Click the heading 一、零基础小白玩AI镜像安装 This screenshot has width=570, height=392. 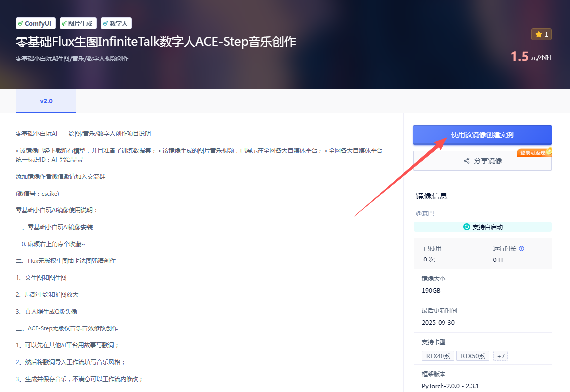click(55, 227)
